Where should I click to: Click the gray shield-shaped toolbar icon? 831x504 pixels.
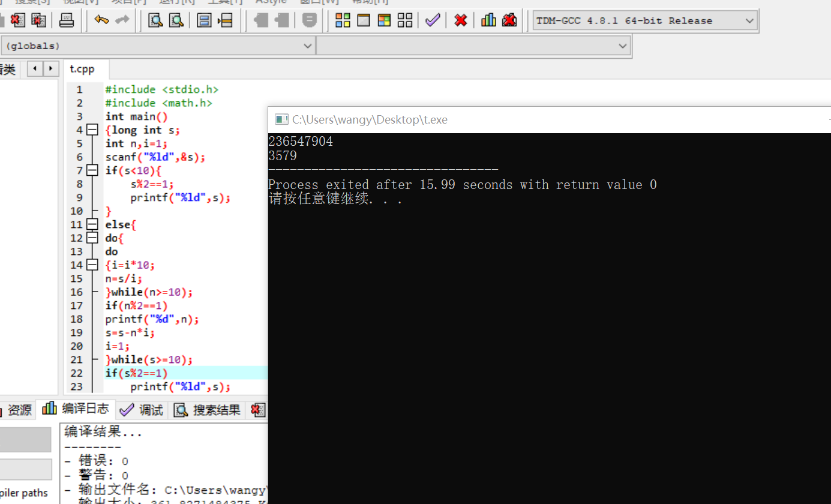click(310, 20)
